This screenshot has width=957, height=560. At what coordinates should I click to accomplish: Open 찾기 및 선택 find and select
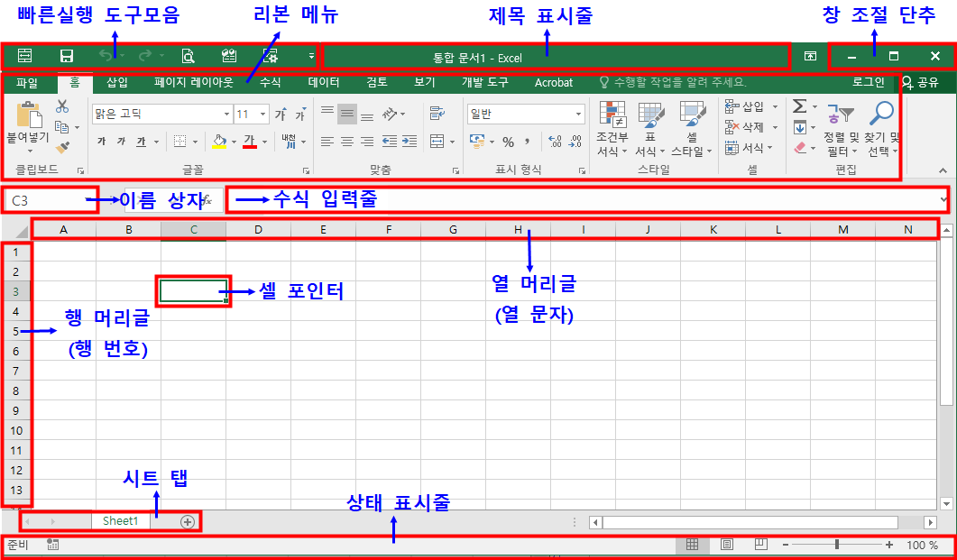882,129
